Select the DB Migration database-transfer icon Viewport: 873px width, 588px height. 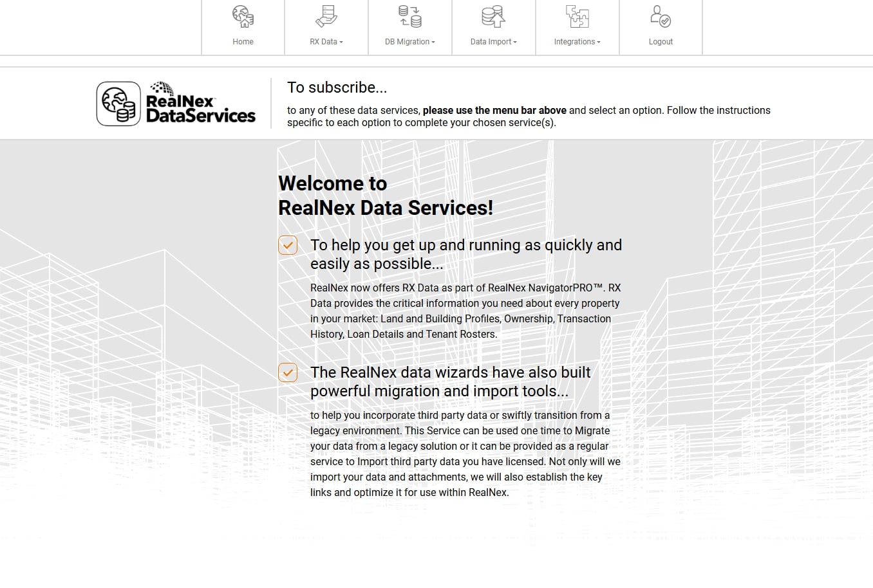click(410, 16)
